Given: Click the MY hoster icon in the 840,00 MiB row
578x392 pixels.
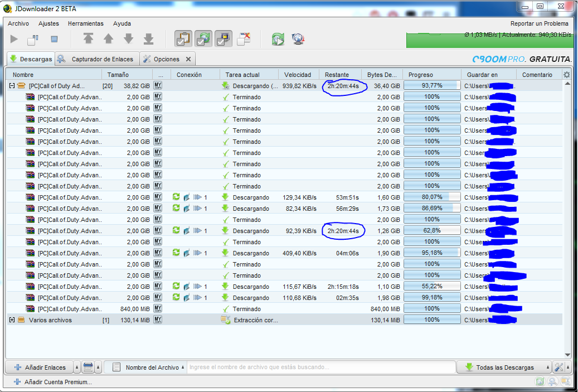Looking at the screenshot, I should click(x=158, y=309).
